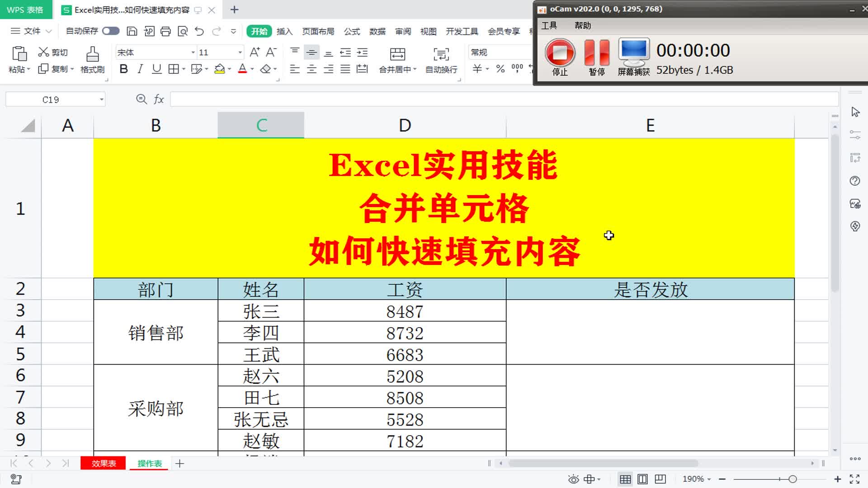Click the Bold formatting icon
This screenshot has height=488, width=868.
pyautogui.click(x=123, y=69)
